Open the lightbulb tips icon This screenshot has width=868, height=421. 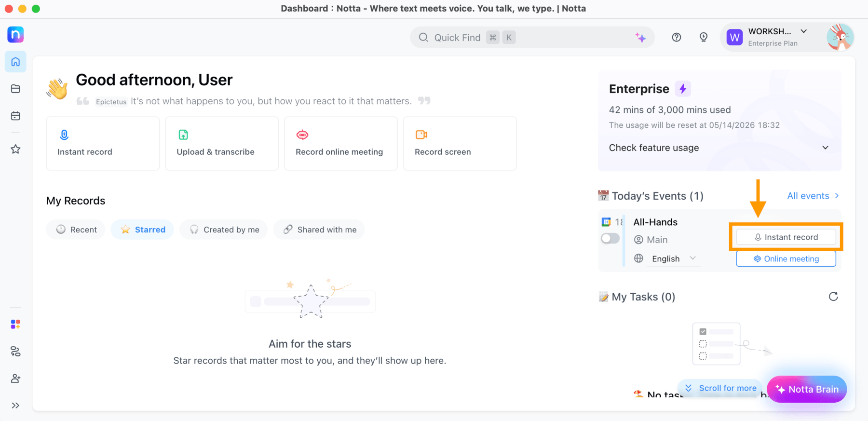[704, 37]
